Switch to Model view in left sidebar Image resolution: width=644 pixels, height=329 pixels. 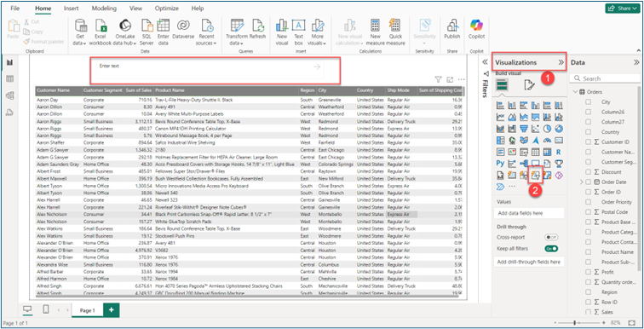10,95
